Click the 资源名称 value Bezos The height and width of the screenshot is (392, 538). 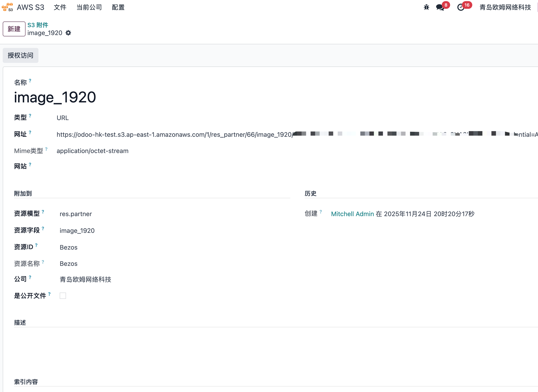pyautogui.click(x=68, y=264)
